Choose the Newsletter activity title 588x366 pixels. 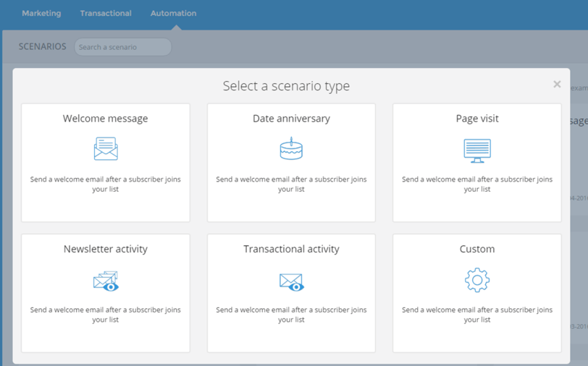106,249
